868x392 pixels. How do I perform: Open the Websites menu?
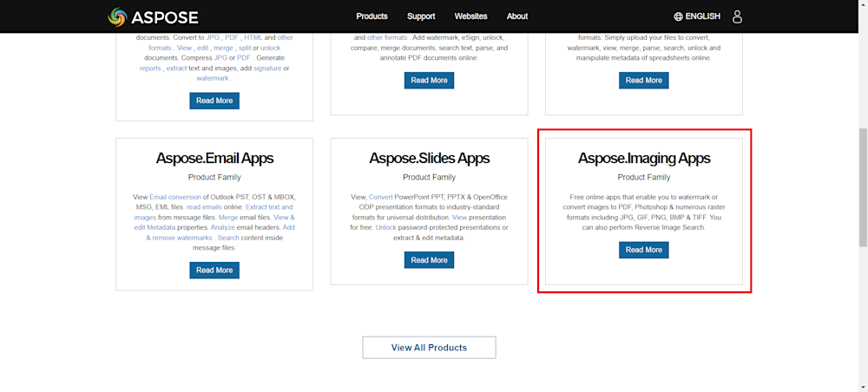[x=471, y=16]
